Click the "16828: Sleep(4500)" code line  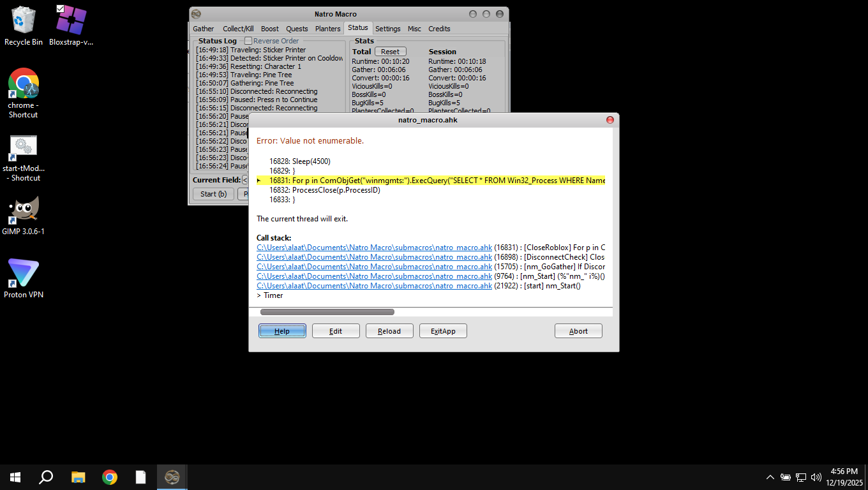(x=300, y=161)
